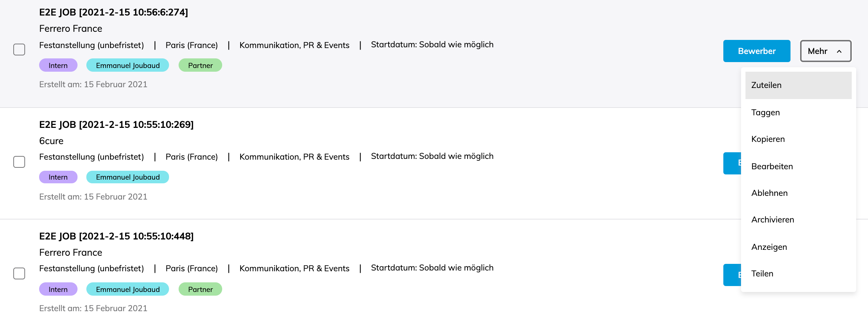This screenshot has width=868, height=323.
Task: Open job title E2E JOB 10:55:10:448
Action: click(x=116, y=236)
